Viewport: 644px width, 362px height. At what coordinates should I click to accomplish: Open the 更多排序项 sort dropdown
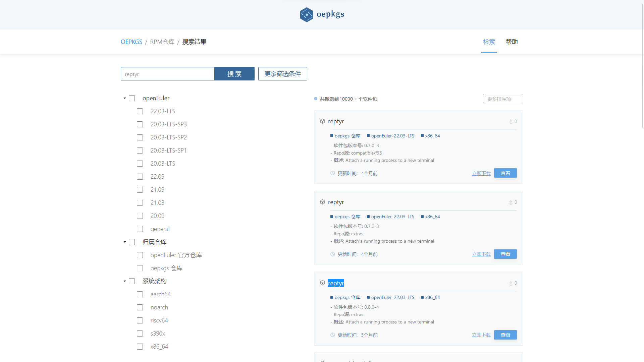click(503, 99)
